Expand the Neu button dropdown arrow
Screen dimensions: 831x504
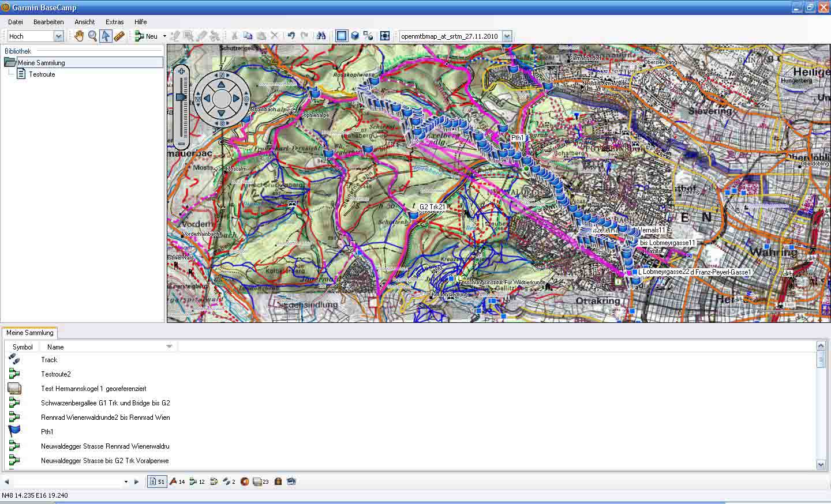[164, 36]
